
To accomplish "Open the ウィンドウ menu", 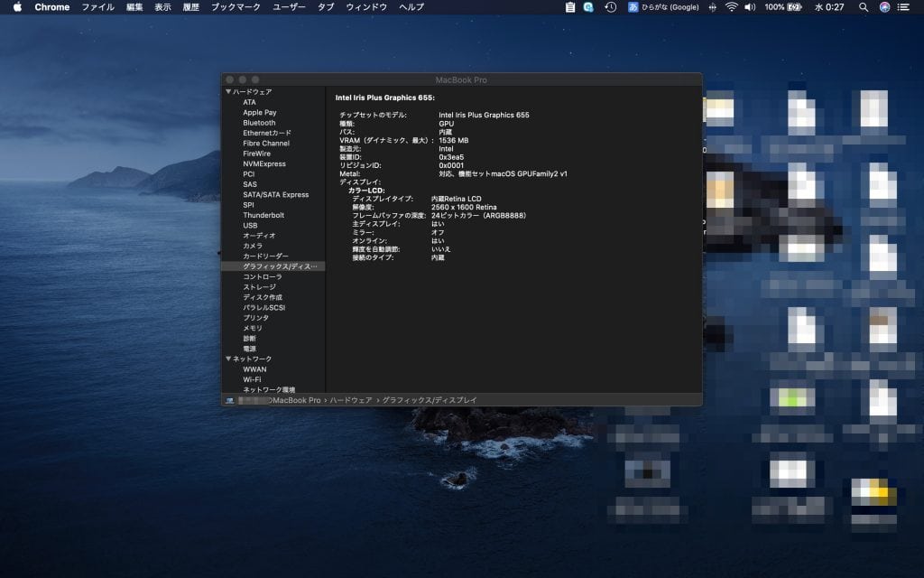I will pos(366,7).
